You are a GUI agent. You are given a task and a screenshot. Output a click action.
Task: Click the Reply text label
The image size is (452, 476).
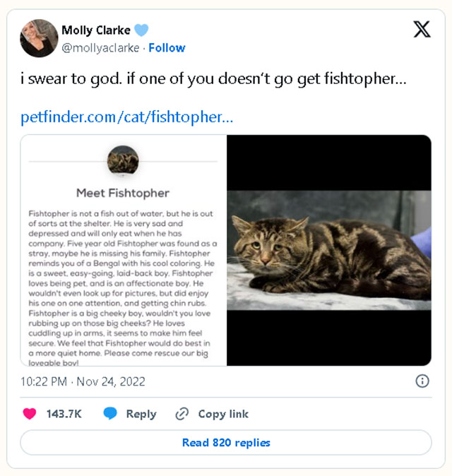pos(141,414)
